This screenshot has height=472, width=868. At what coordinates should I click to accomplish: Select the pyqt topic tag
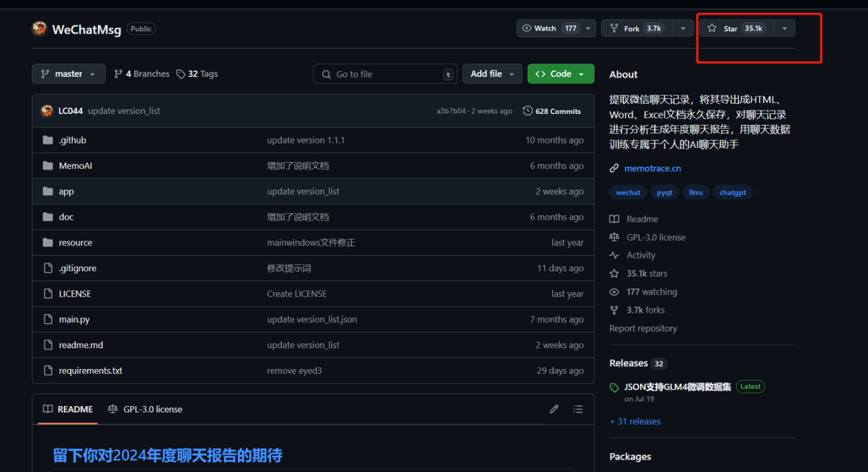(x=665, y=193)
